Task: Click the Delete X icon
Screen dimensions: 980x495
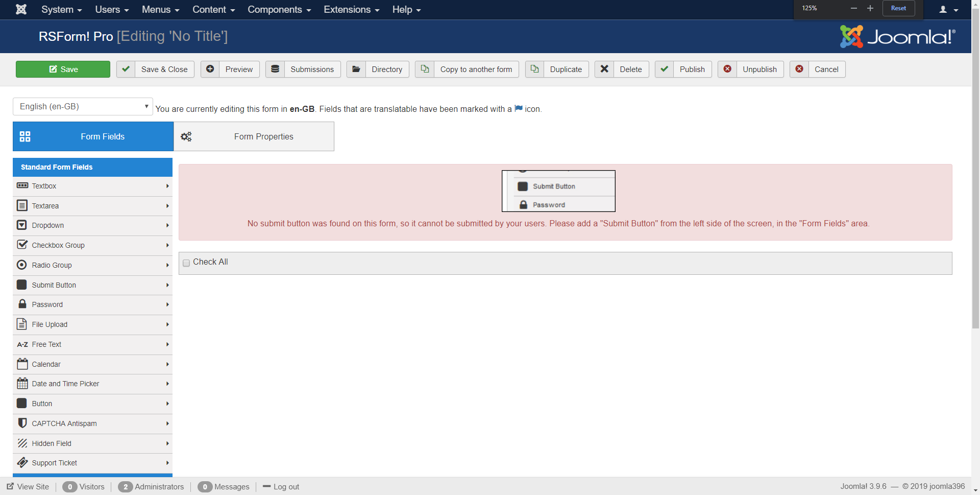Action: [604, 69]
